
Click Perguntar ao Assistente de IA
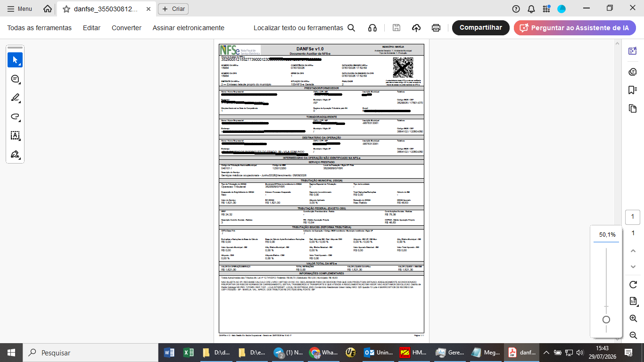click(575, 28)
